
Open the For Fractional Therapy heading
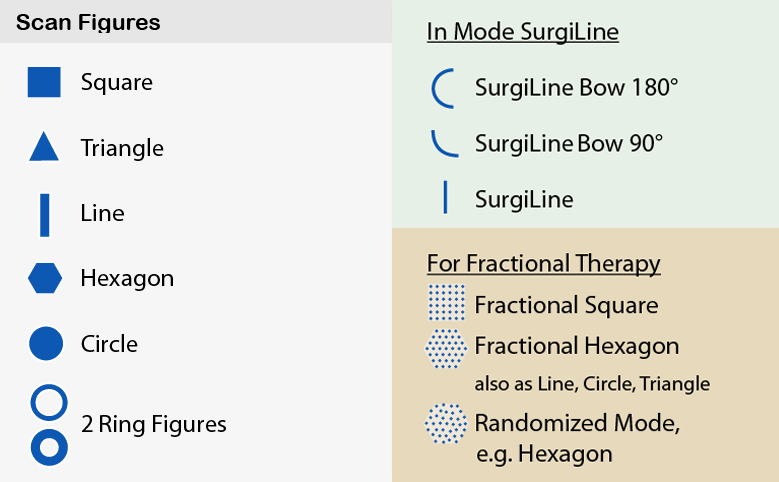[x=544, y=264]
